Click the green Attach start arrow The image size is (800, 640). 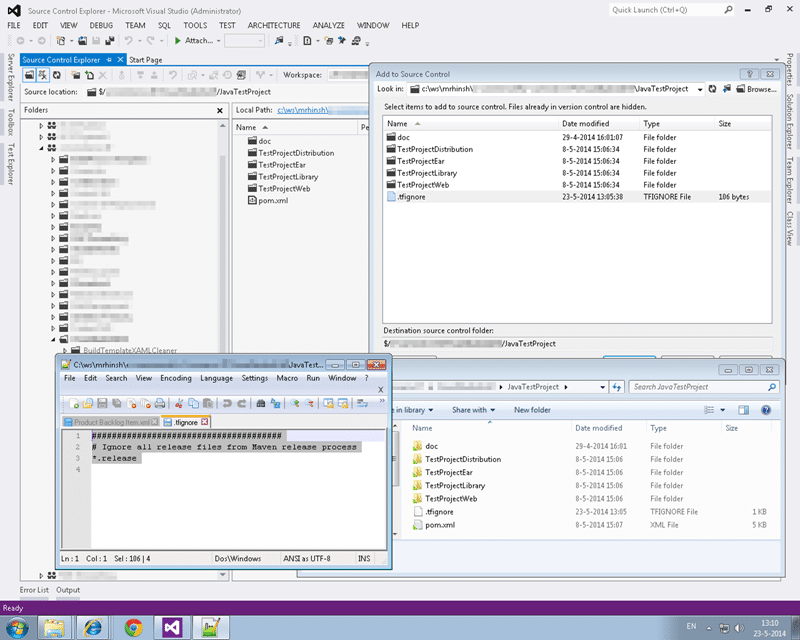177,40
